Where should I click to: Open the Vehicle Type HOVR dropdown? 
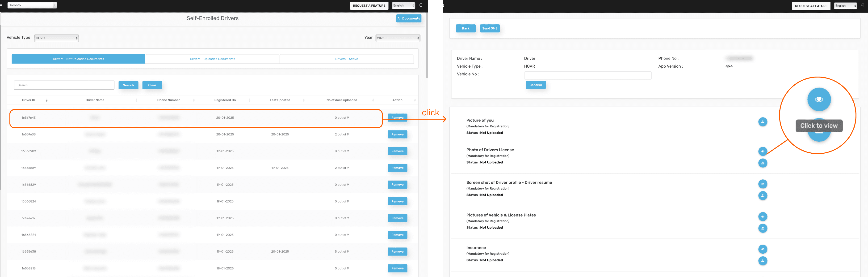coord(56,38)
